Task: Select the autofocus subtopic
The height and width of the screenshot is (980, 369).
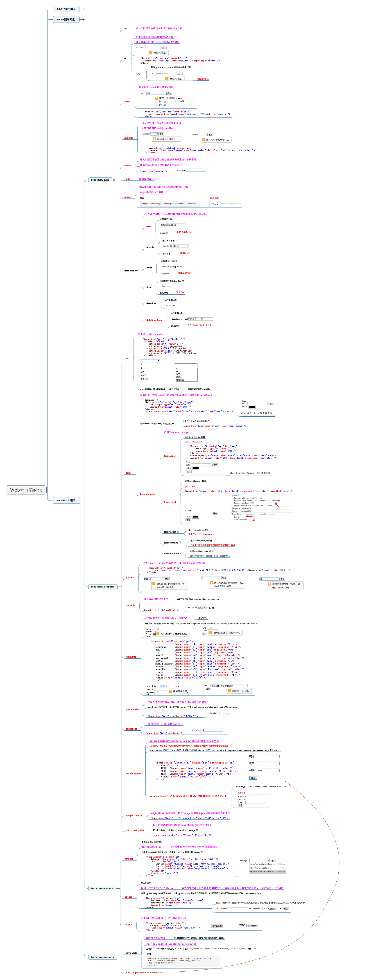Action: pyautogui.click(x=131, y=729)
